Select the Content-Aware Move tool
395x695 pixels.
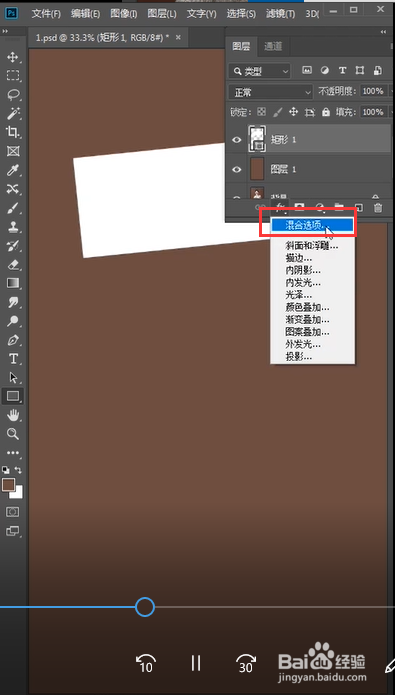tap(13, 189)
